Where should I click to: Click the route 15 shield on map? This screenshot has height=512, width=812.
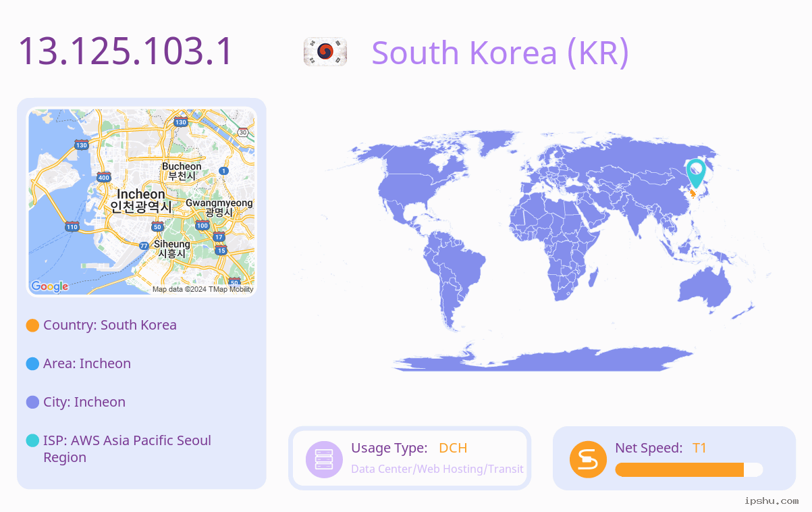coord(221,251)
